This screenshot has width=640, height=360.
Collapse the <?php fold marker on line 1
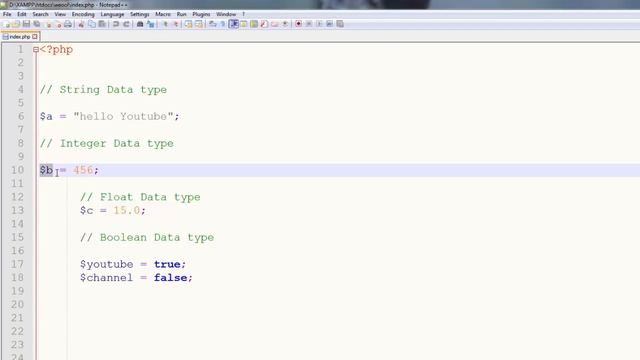tap(36, 50)
